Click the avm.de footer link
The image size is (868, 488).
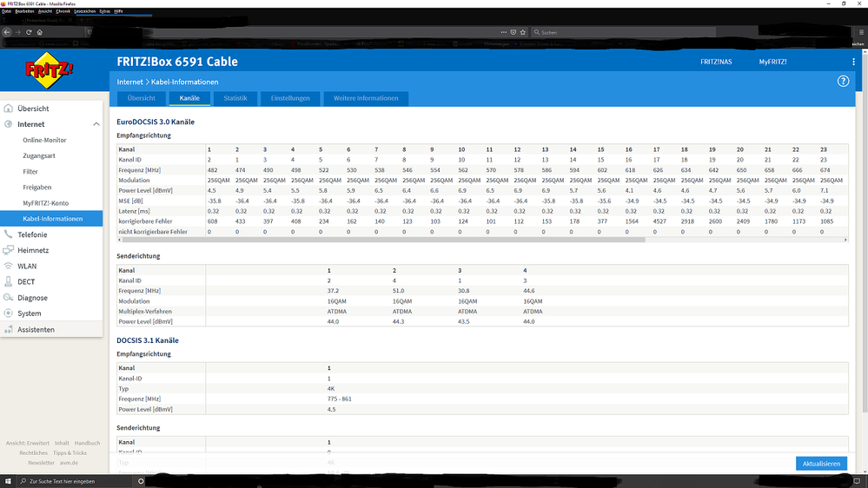(70, 463)
